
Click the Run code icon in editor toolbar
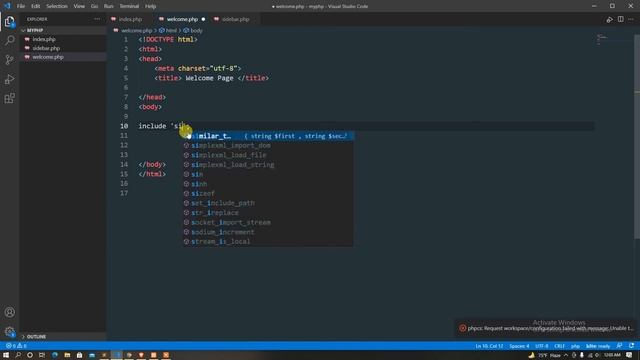(609, 19)
